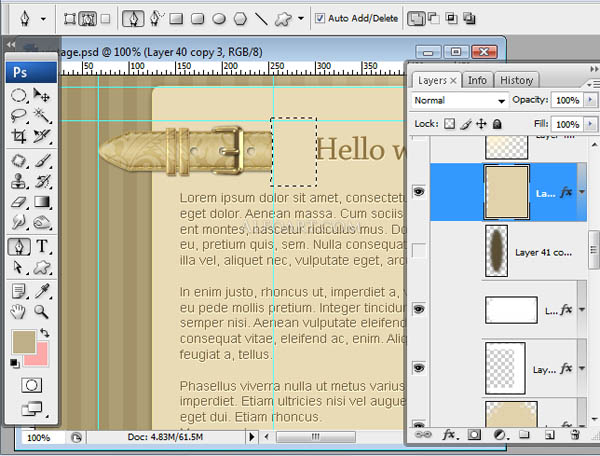The width and height of the screenshot is (600, 456).
Task: Select the Zoom tool
Action: 41,312
